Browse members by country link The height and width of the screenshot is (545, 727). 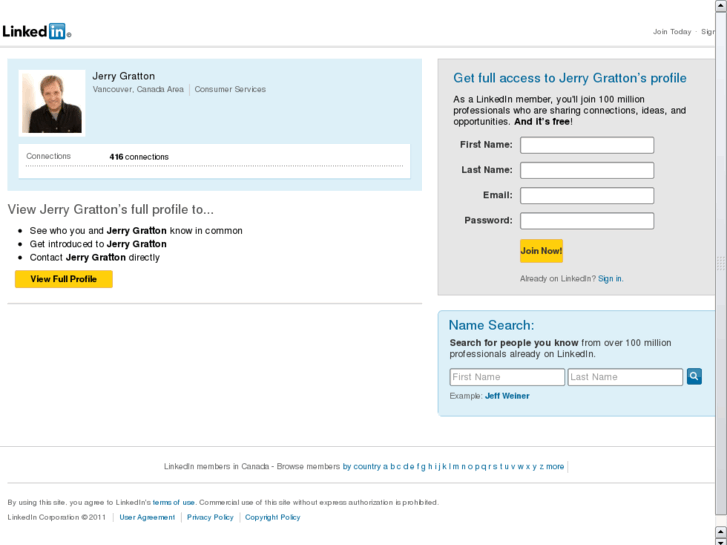coord(362,467)
